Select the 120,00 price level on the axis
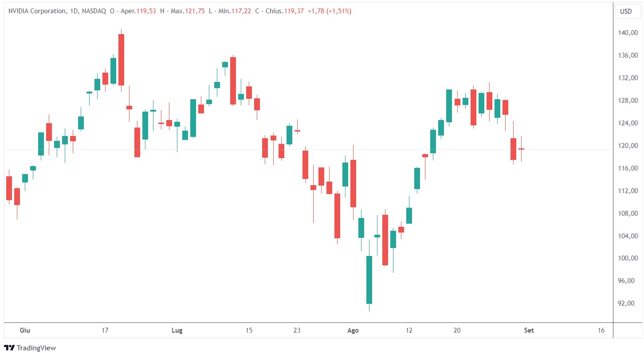The width and height of the screenshot is (644, 353). point(629,146)
